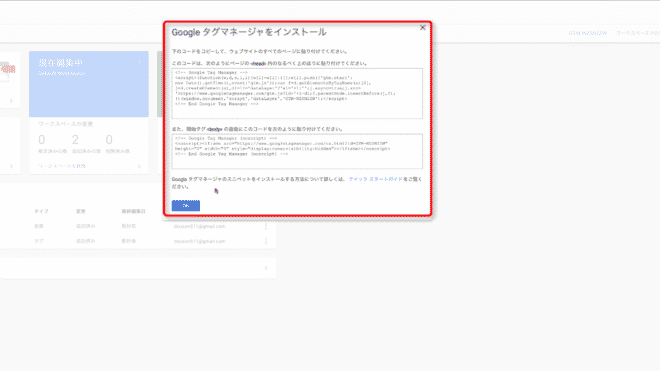Open the row menu for the 変数 row
The height and width of the screenshot is (371, 660).
[x=266, y=226]
